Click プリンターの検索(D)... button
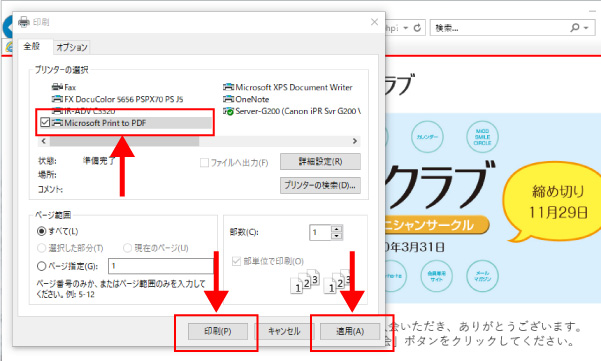The width and height of the screenshot is (601, 361). click(x=320, y=185)
